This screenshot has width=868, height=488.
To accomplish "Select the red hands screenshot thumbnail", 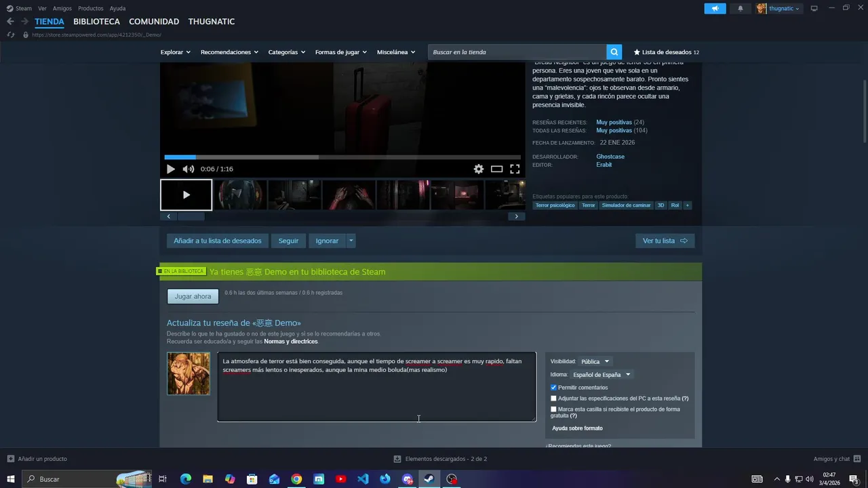I will (x=349, y=195).
